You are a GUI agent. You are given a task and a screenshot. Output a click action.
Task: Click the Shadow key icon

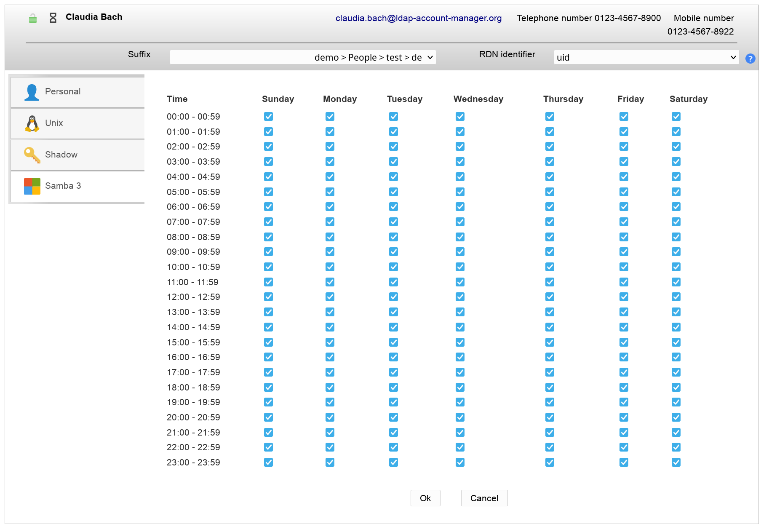pyautogui.click(x=32, y=155)
